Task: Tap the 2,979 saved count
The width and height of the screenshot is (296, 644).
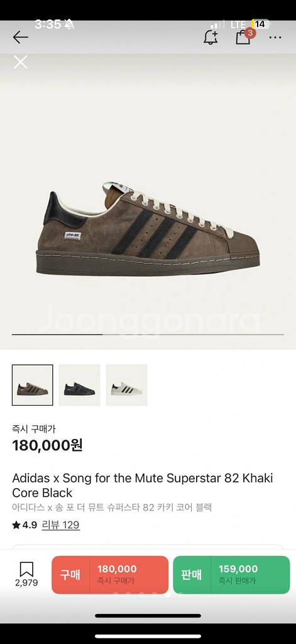Action: coord(26,583)
